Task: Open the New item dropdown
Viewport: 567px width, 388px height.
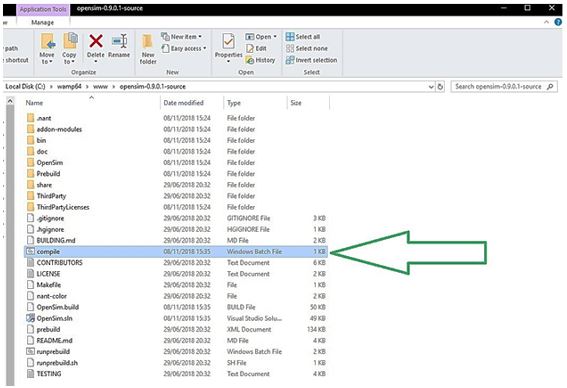Action: coord(182,37)
